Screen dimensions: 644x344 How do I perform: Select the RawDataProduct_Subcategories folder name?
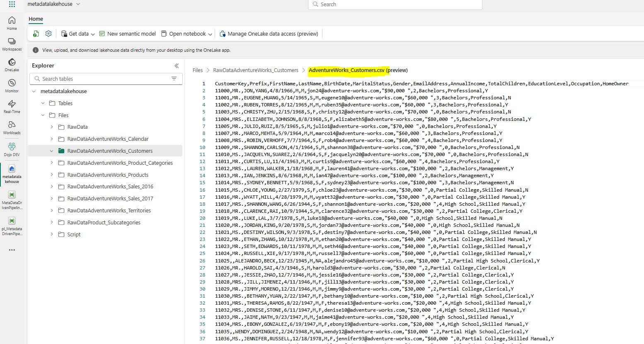[104, 223]
